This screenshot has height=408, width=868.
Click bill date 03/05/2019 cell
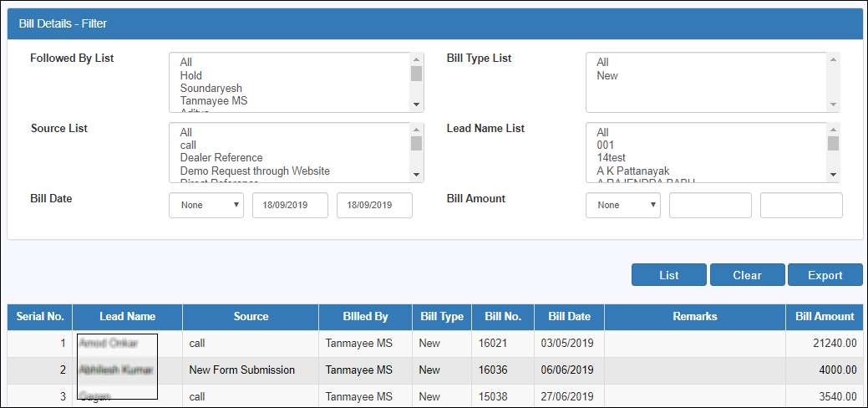[569, 344]
